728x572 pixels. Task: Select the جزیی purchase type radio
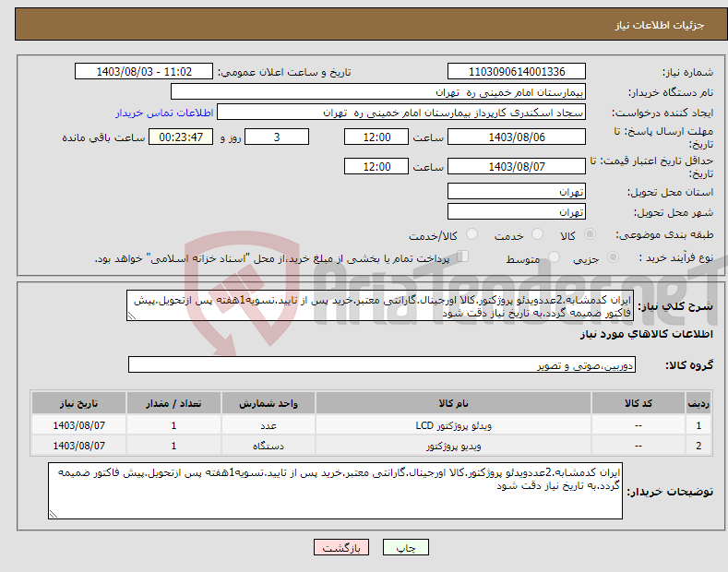pyautogui.click(x=613, y=256)
